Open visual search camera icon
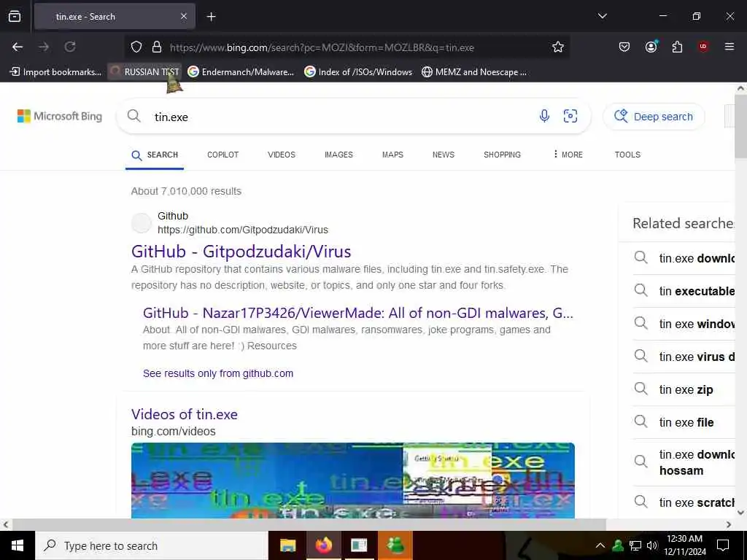Image resolution: width=747 pixels, height=560 pixels. (570, 116)
